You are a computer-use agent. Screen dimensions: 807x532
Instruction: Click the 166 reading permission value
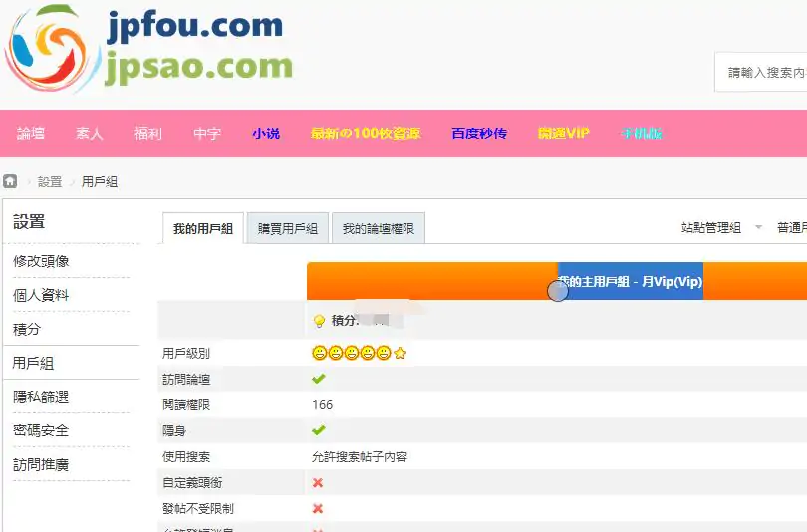click(x=322, y=404)
